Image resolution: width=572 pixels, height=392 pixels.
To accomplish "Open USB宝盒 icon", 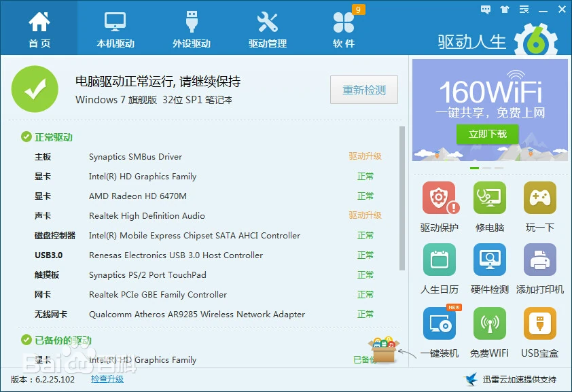I will (540, 323).
